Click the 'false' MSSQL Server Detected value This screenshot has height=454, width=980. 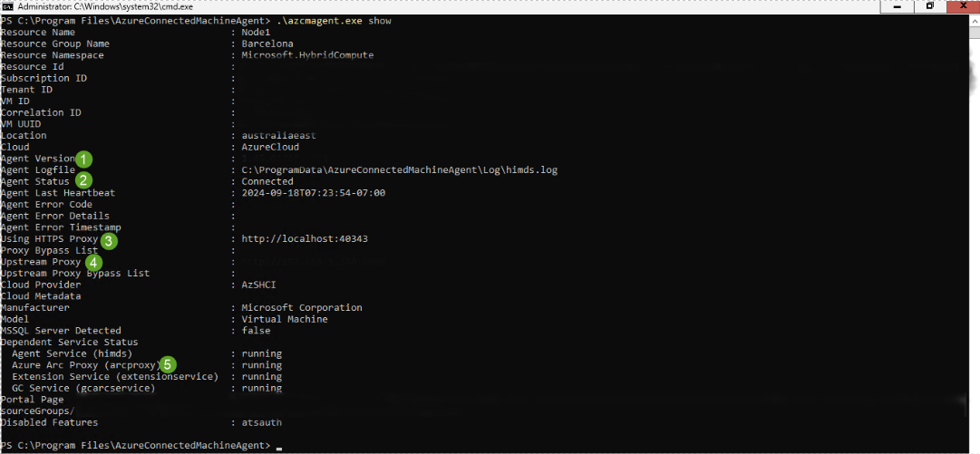click(257, 331)
